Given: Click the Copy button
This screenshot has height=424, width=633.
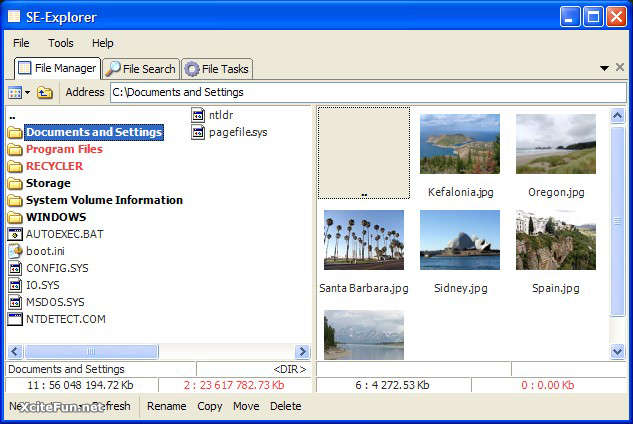Looking at the screenshot, I should pyautogui.click(x=210, y=406).
